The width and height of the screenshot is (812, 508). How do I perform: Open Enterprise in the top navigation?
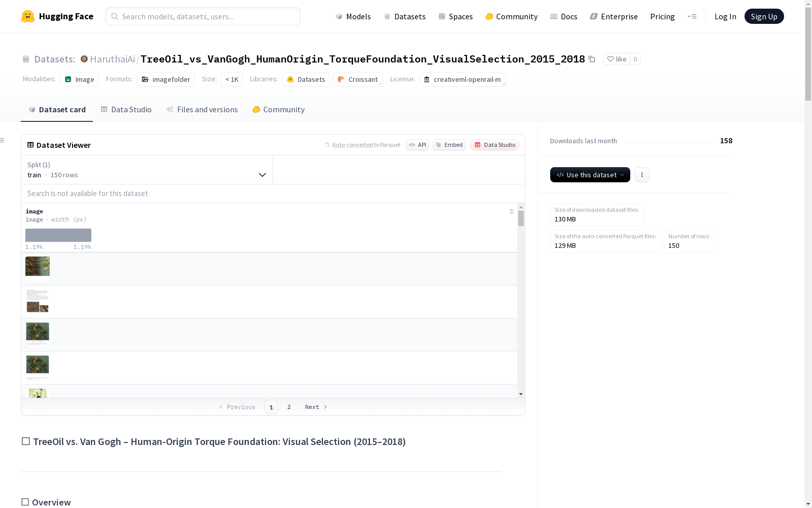[x=614, y=16]
